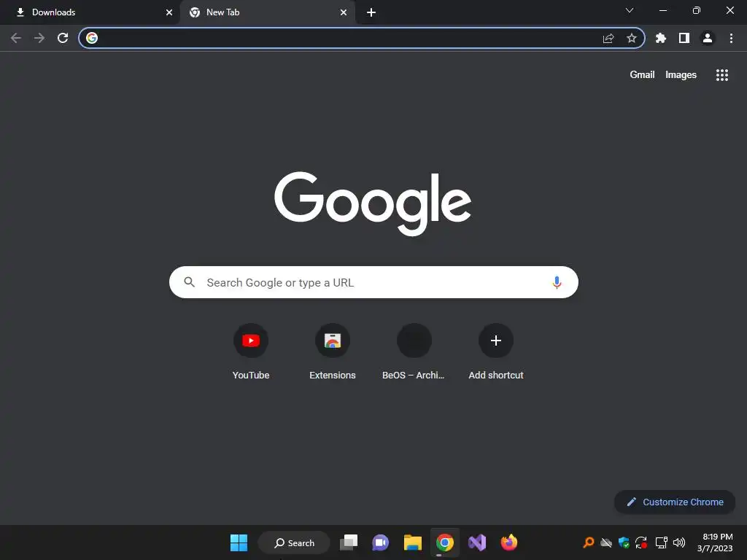Click the Google icon in the address bar
Screen dimensions: 747x560
(92, 38)
